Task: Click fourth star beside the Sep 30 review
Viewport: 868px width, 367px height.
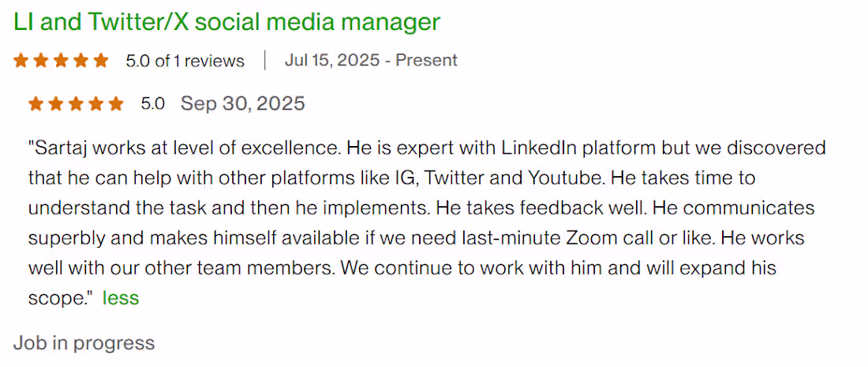Action: point(96,103)
